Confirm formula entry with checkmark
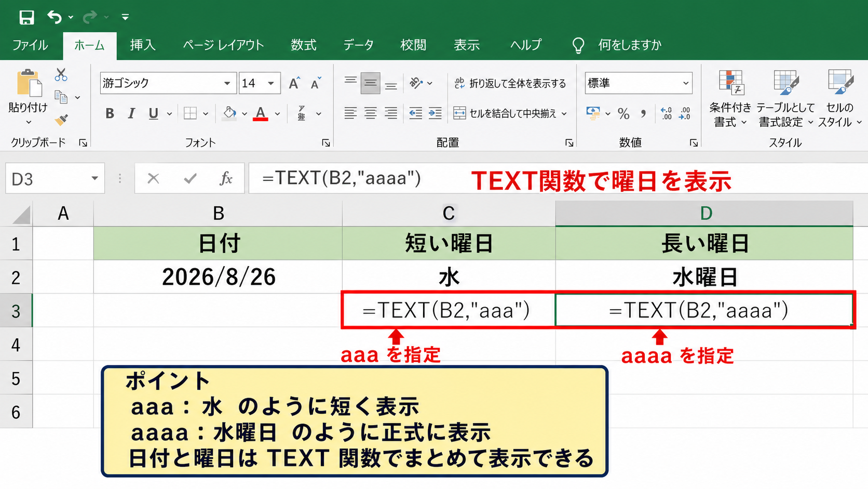Viewport: 868px width, 489px height. (x=191, y=179)
